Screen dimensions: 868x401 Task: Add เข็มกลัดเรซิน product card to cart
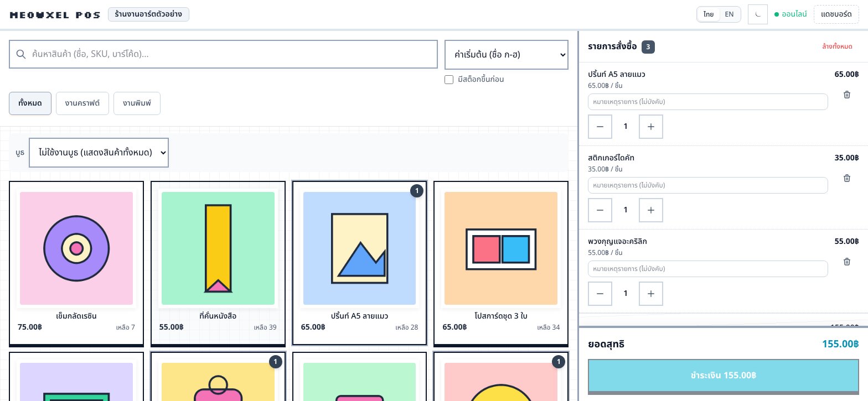pyautogui.click(x=76, y=263)
